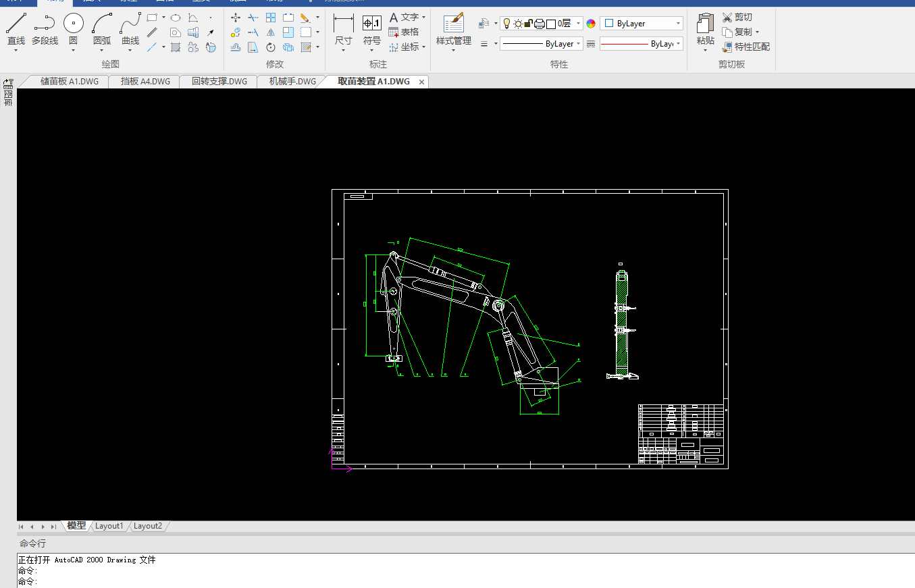Select the 模型 model tab

(x=76, y=526)
